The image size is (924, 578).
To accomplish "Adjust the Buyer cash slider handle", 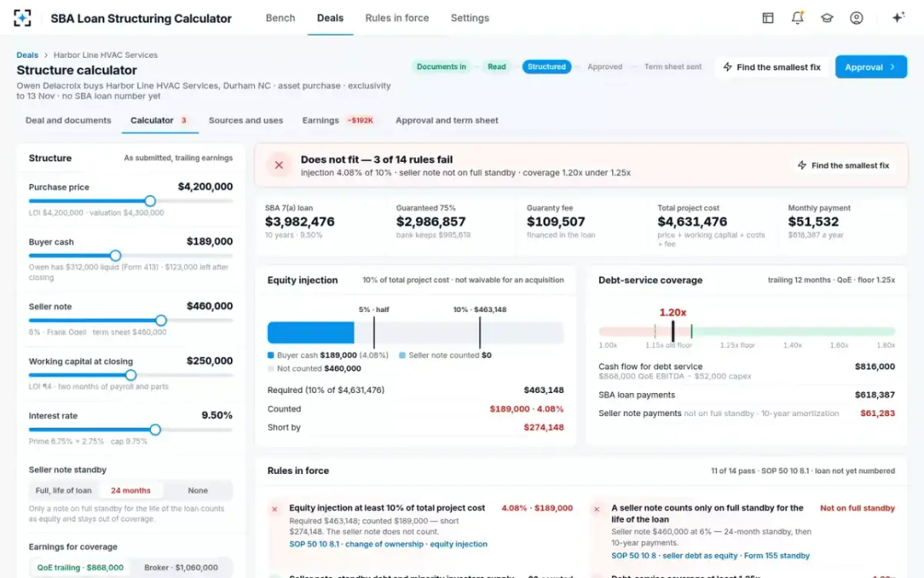I will 115,255.
